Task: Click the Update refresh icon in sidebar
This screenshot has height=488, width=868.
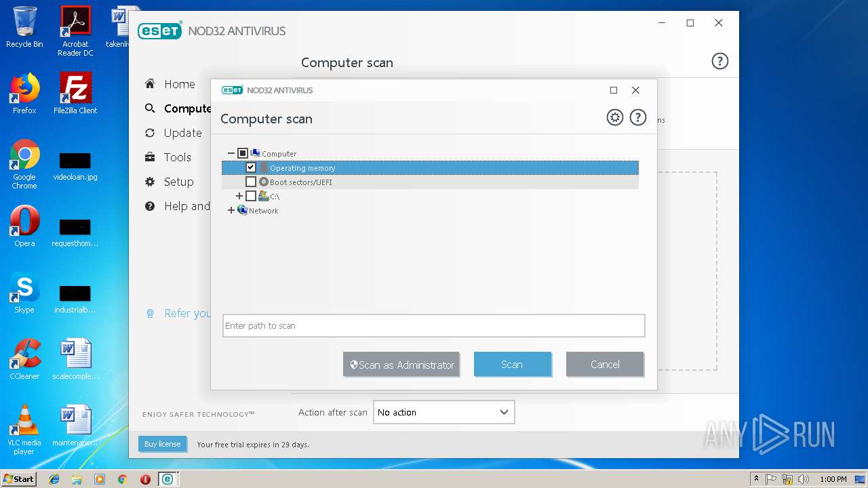Action: (150, 133)
